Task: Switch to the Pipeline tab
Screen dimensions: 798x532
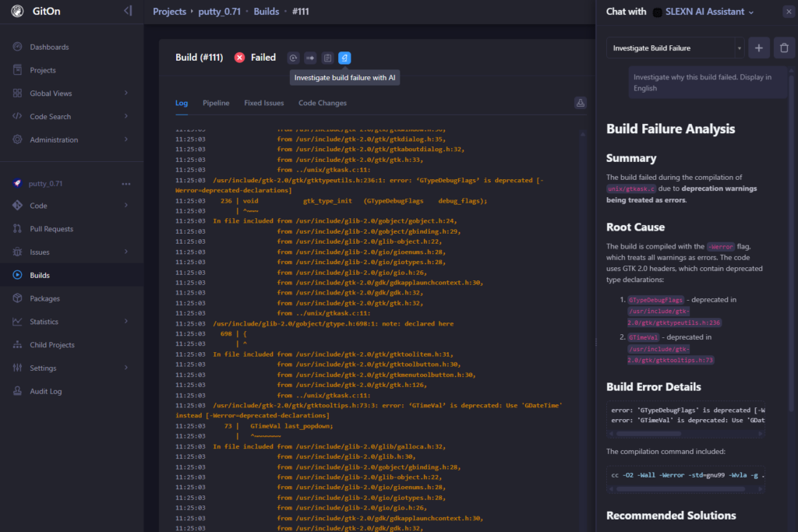Action: click(x=216, y=103)
